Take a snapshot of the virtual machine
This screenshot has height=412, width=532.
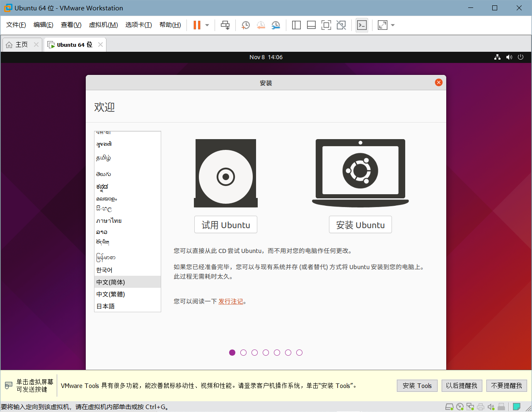click(x=246, y=25)
